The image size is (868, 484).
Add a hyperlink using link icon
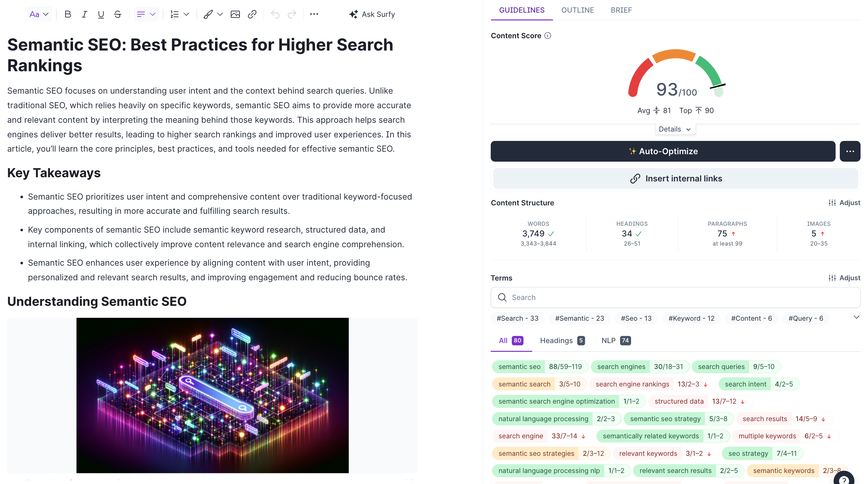click(x=252, y=14)
